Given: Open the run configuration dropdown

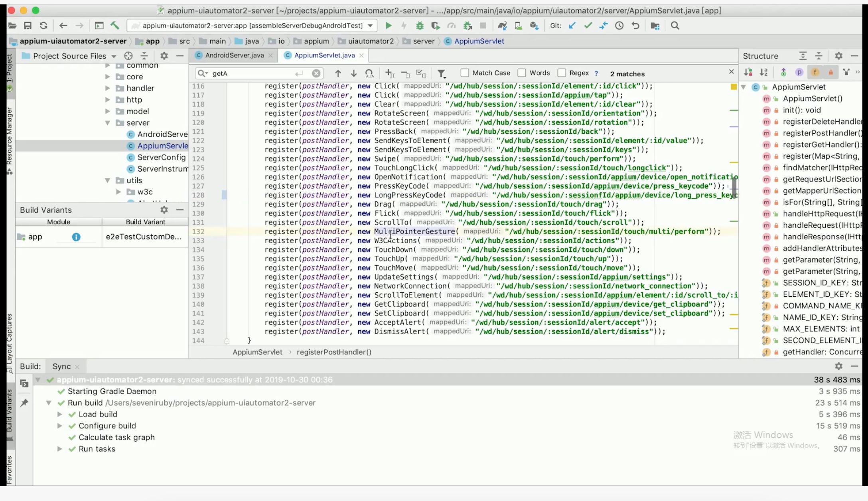Looking at the screenshot, I should coord(371,26).
